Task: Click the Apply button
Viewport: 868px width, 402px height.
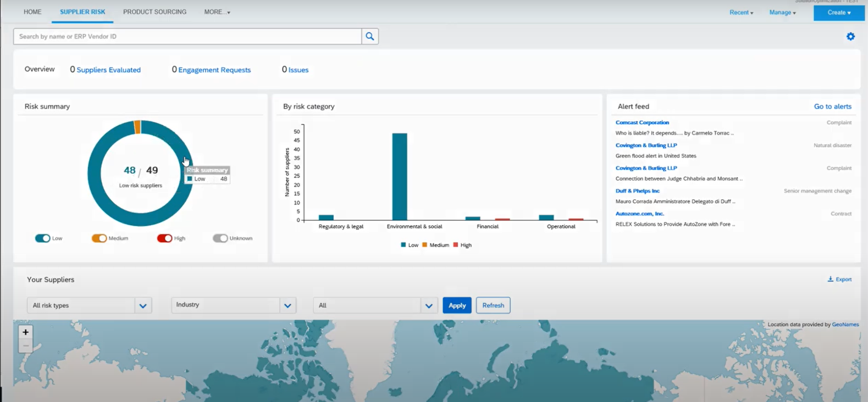Action: (457, 305)
